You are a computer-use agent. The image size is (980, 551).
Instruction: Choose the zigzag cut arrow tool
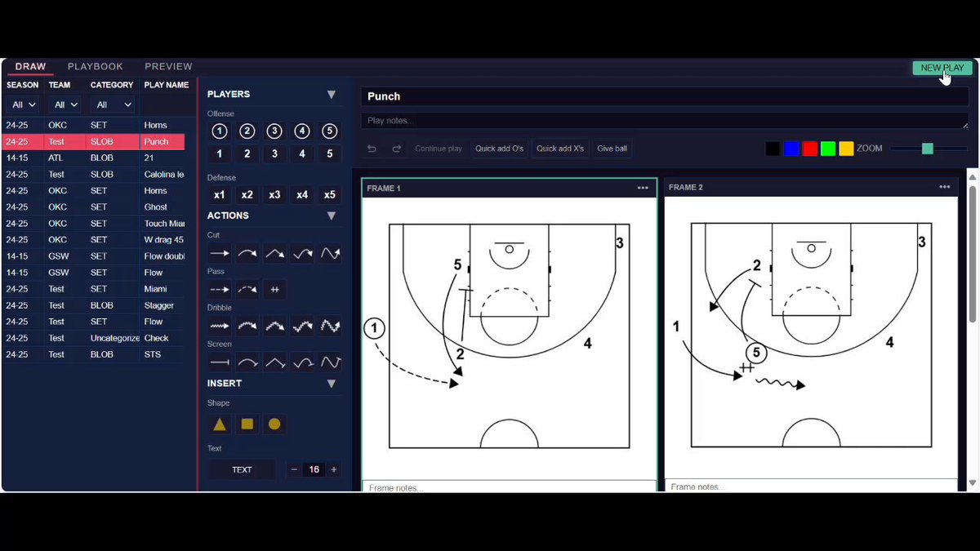click(x=330, y=254)
